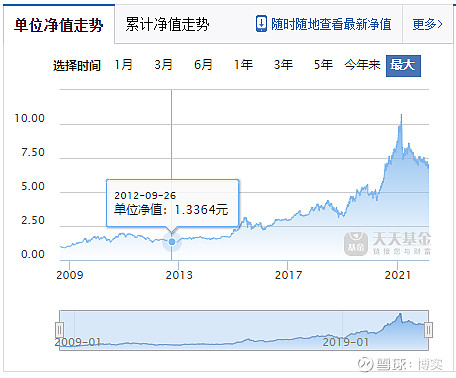Select the 6月 time range
Image resolution: width=456 pixels, height=378 pixels.
coord(203,65)
